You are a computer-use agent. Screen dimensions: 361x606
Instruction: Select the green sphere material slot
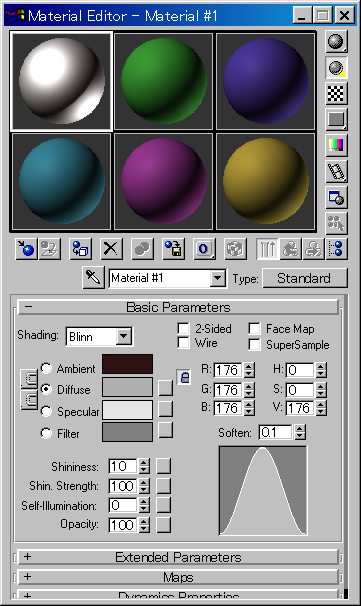[163, 81]
